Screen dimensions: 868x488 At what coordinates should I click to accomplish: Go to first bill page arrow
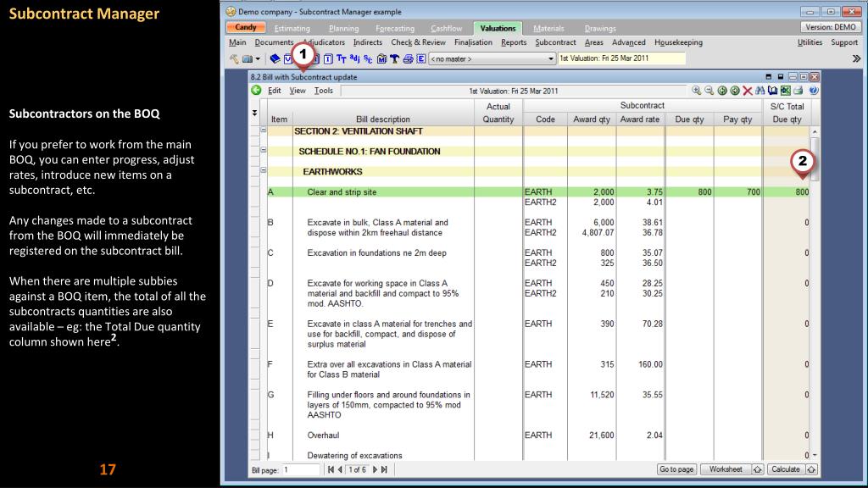tap(331, 469)
